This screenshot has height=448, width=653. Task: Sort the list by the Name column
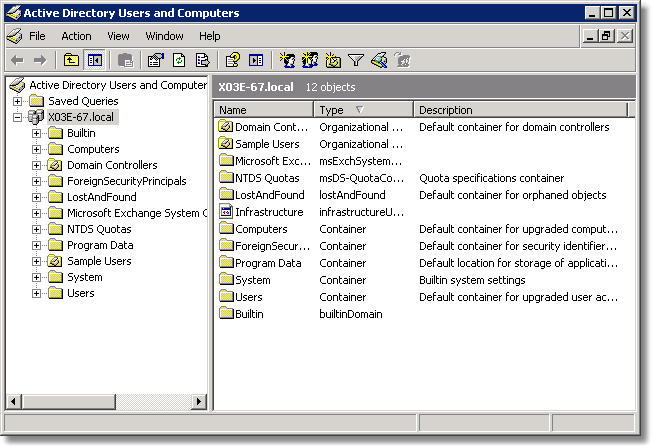click(x=264, y=110)
